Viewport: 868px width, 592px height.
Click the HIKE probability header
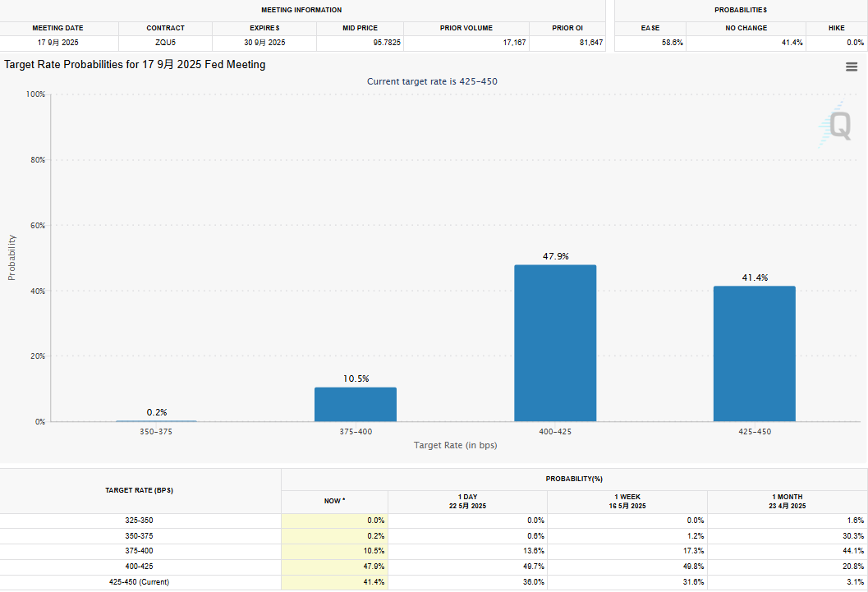pos(836,28)
